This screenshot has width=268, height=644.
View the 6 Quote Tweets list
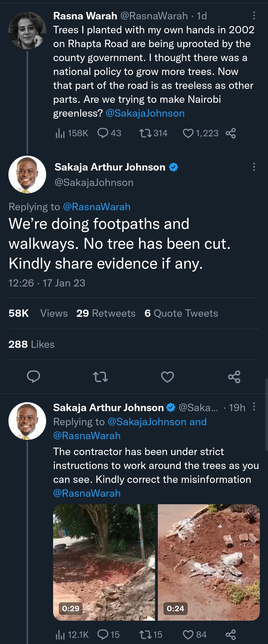[181, 313]
